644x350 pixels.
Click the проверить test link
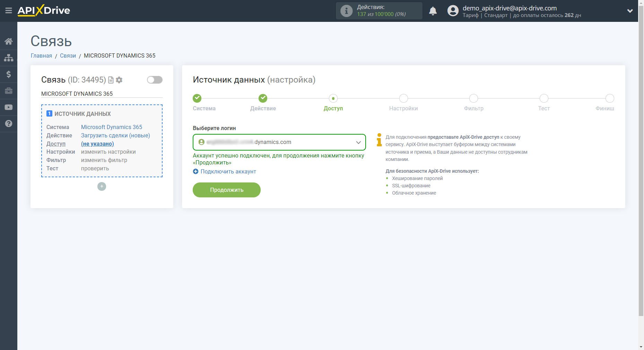[95, 169]
